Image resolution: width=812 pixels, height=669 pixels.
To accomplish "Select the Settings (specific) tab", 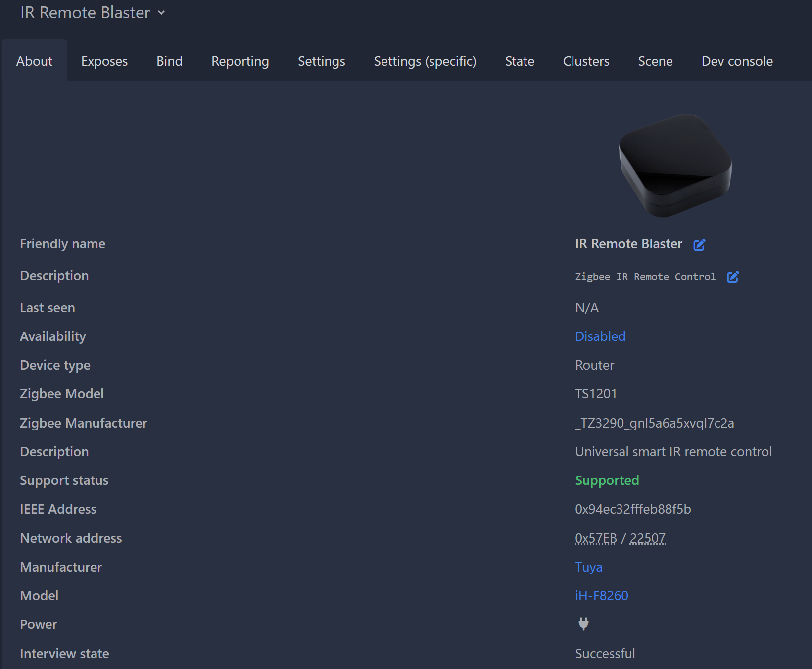I will pos(425,61).
